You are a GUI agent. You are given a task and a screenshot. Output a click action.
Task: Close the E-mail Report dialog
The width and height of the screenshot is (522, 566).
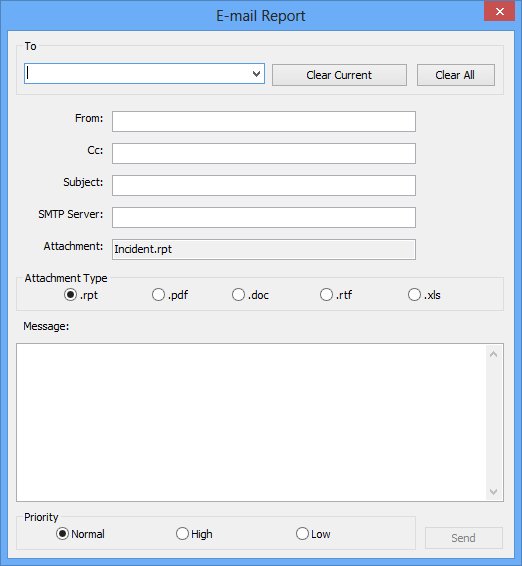click(x=500, y=11)
